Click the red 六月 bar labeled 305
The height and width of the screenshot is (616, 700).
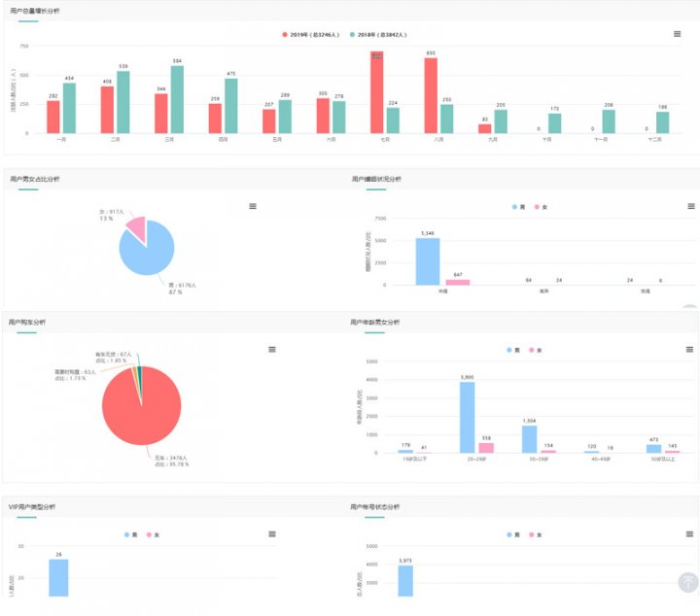tap(323, 116)
